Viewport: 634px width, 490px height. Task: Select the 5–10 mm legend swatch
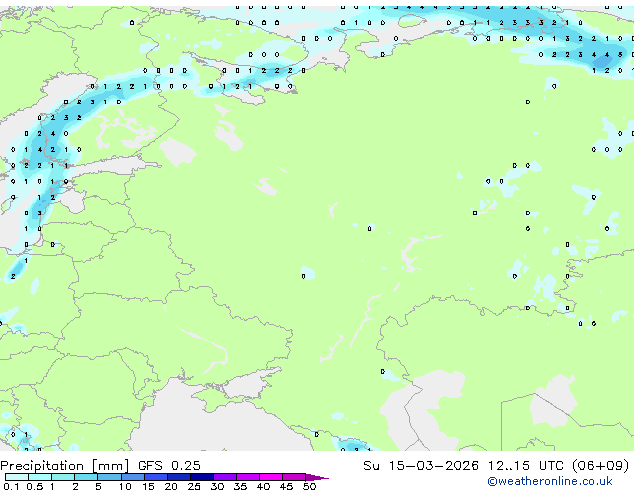click(109, 477)
